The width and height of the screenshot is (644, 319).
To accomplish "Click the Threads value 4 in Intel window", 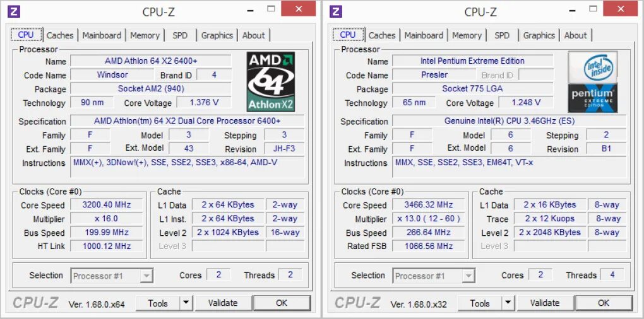I will point(612,275).
